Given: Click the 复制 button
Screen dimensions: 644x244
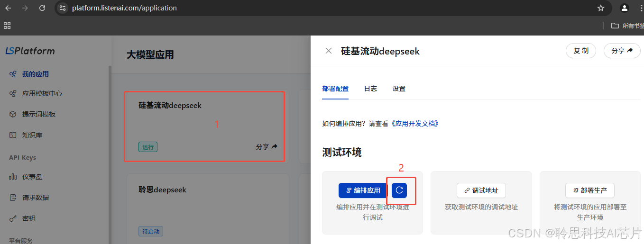Looking at the screenshot, I should tap(581, 51).
